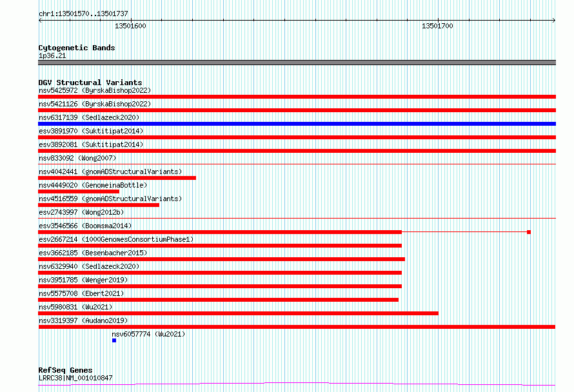Click small red end block of esv3546566
The image size is (574, 392).
coord(529,232)
